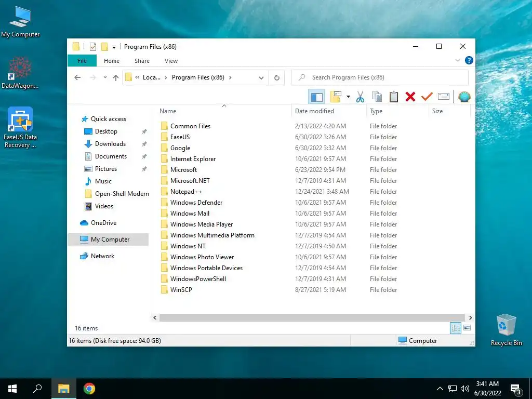Show hidden system tray icons
This screenshot has width=532, height=399.
pos(440,389)
